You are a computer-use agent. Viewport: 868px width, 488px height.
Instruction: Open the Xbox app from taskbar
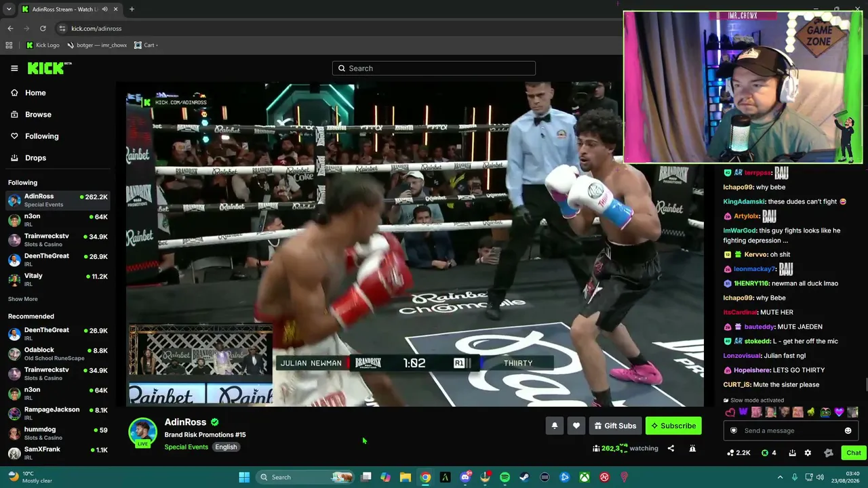(584, 477)
